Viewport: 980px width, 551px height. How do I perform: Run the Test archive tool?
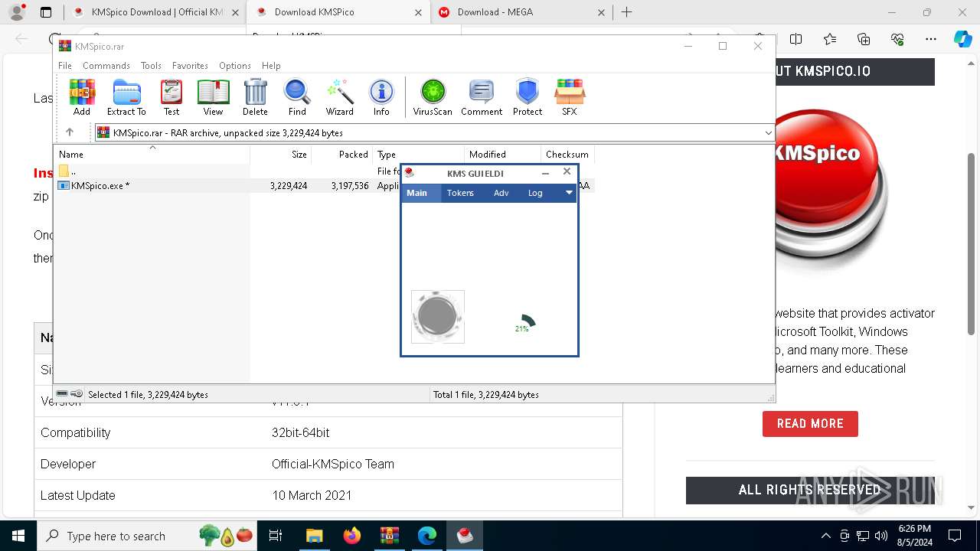[171, 97]
